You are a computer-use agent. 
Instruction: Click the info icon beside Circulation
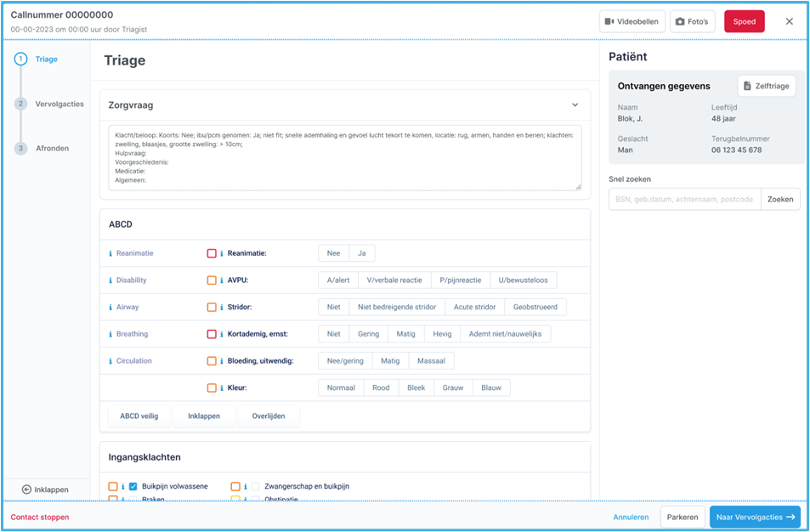coord(110,361)
